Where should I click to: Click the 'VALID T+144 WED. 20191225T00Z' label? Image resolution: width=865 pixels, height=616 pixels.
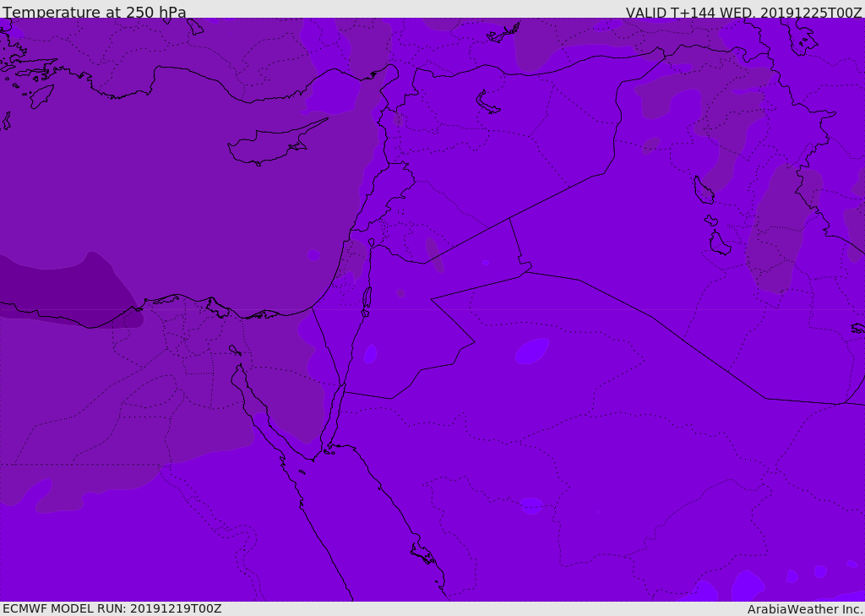743,13
